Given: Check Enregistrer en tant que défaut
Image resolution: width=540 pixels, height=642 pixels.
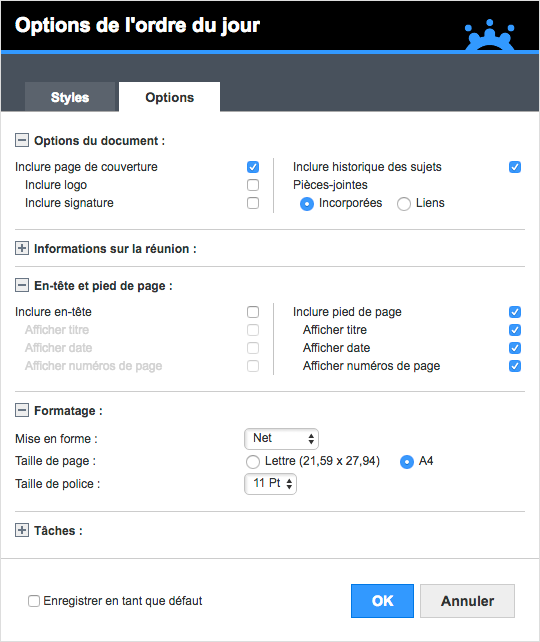Looking at the screenshot, I should [x=34, y=601].
